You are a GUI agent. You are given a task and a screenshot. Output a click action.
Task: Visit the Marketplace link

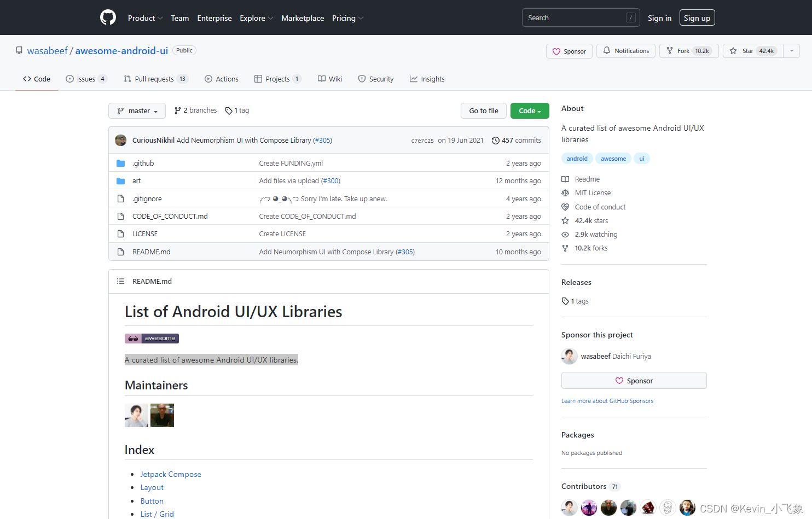pyautogui.click(x=303, y=18)
